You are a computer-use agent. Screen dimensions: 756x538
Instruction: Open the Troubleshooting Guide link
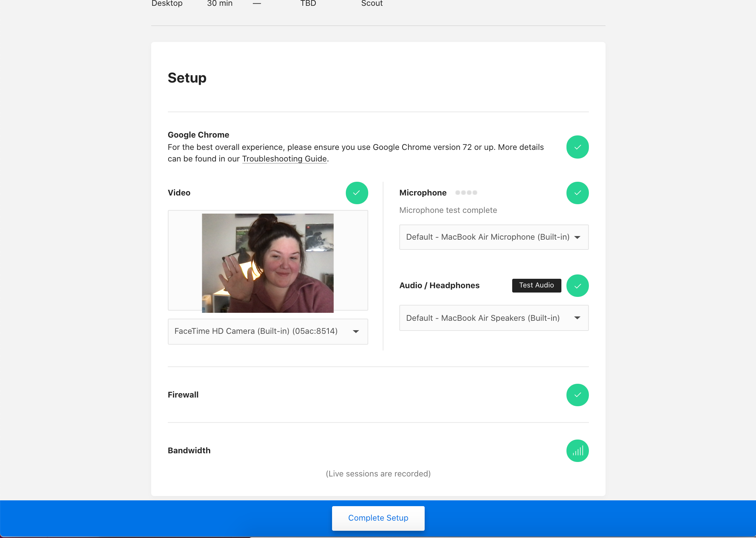(x=284, y=159)
